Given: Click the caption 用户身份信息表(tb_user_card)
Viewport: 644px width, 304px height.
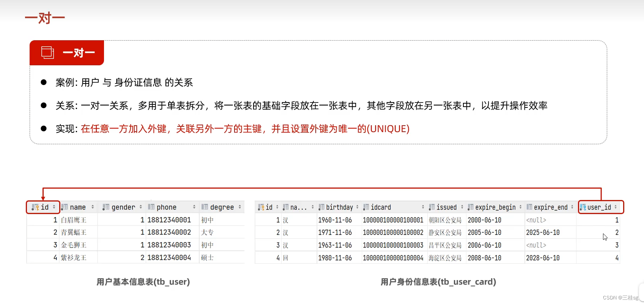Looking at the screenshot, I should click(x=438, y=282).
